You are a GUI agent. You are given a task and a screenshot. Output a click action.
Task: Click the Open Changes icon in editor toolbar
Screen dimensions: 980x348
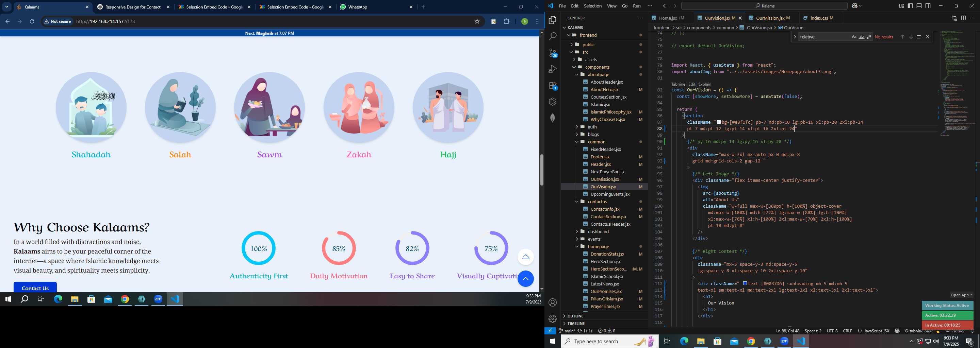954,18
